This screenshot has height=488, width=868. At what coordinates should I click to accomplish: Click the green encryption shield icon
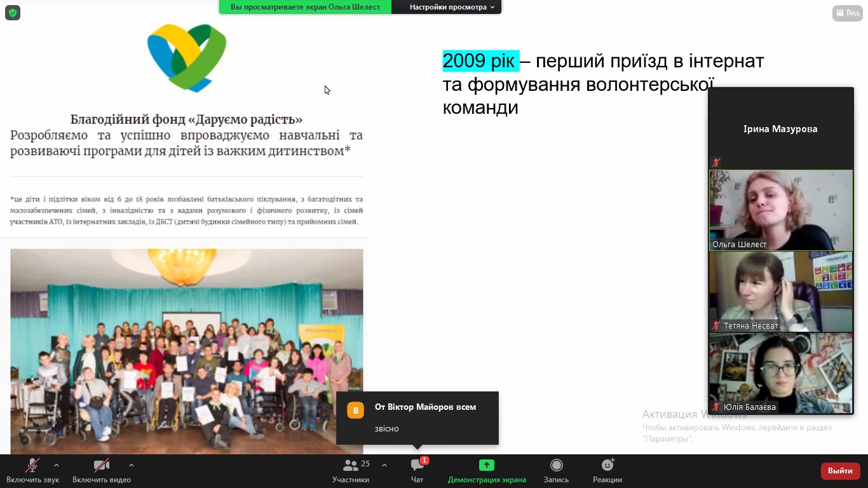13,13
